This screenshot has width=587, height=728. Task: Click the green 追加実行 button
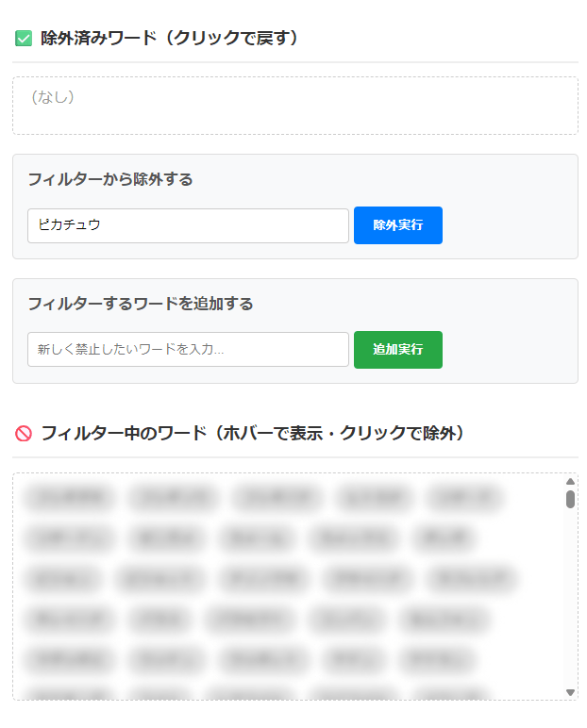click(397, 349)
